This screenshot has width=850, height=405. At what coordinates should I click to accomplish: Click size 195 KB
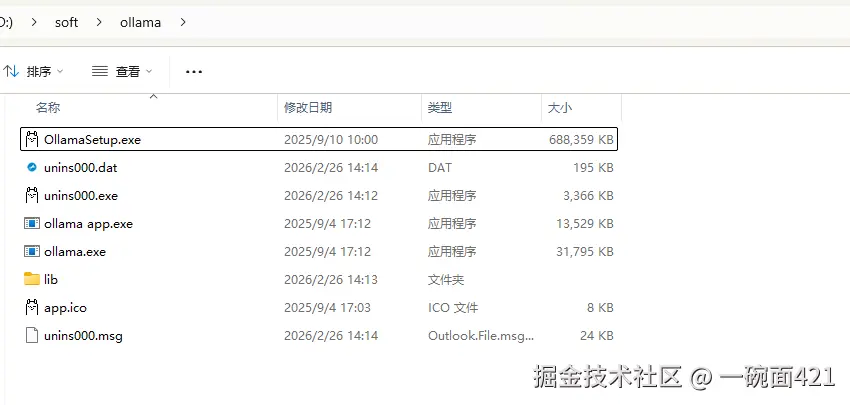click(593, 168)
